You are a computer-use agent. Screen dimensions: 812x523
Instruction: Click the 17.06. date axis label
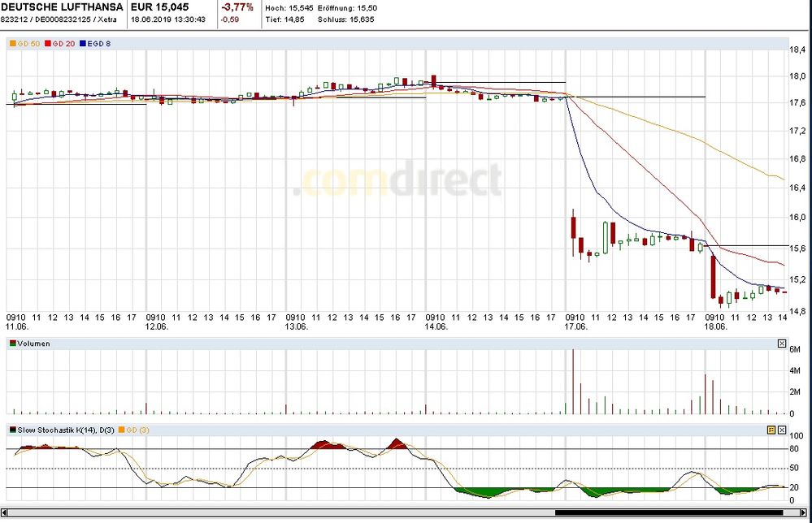click(575, 327)
